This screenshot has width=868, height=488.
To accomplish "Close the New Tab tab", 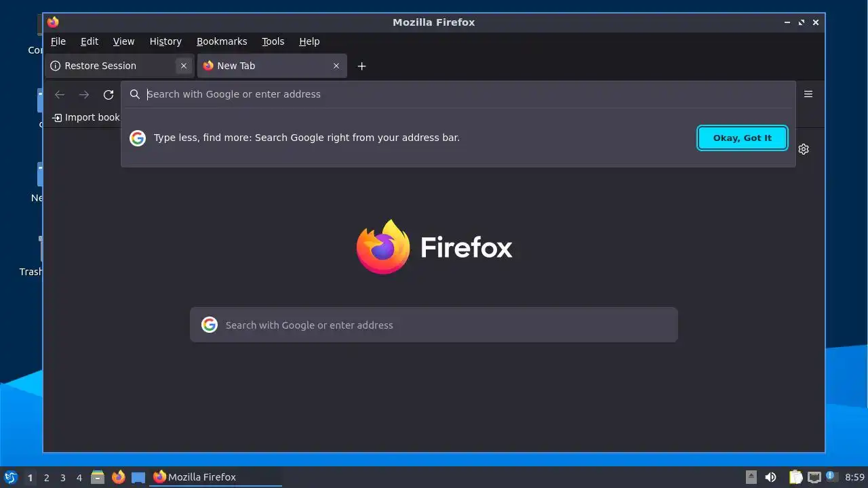I will click(x=336, y=66).
